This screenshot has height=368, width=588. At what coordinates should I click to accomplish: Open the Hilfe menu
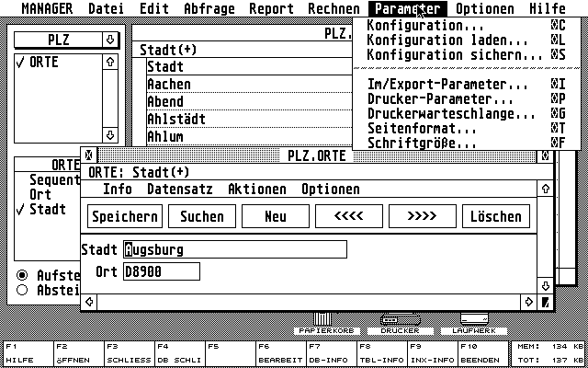[x=548, y=8]
